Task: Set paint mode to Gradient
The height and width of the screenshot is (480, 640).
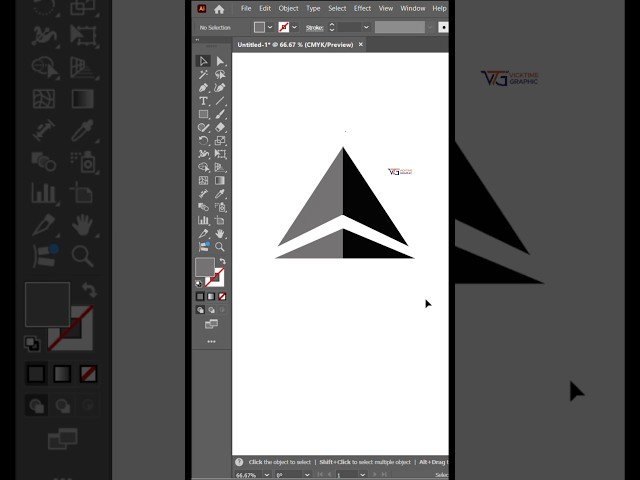Action: 211,296
